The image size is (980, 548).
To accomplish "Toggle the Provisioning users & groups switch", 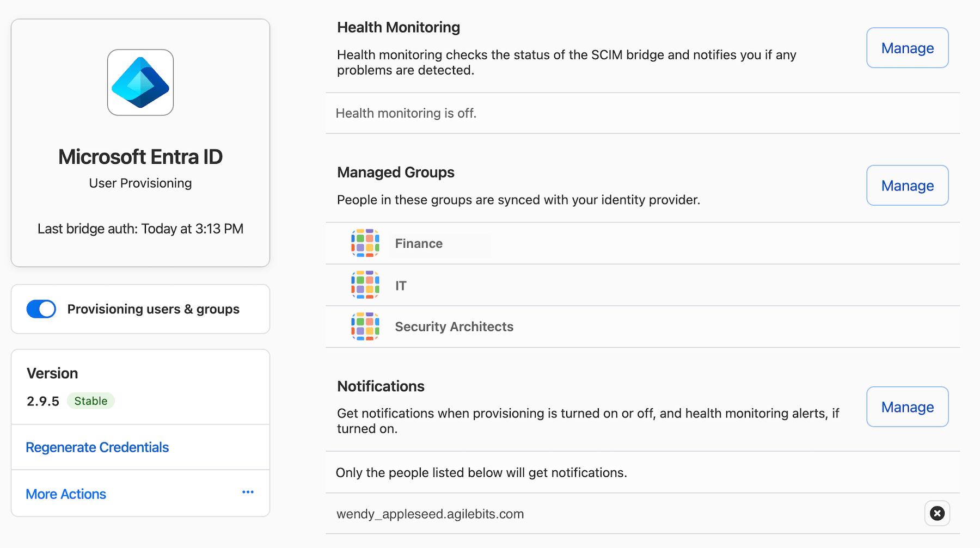I will point(41,309).
